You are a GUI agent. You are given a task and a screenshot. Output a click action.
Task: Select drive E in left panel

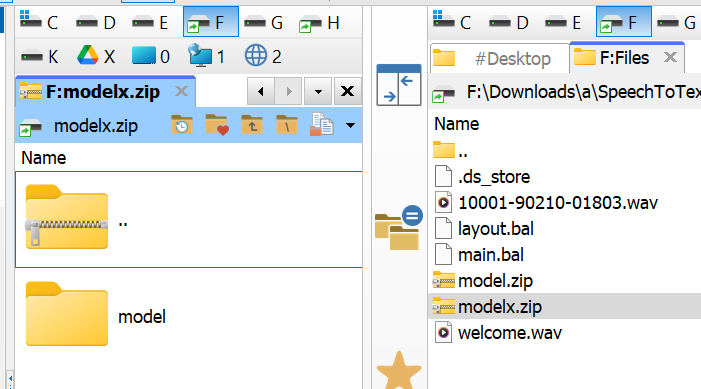(x=151, y=22)
